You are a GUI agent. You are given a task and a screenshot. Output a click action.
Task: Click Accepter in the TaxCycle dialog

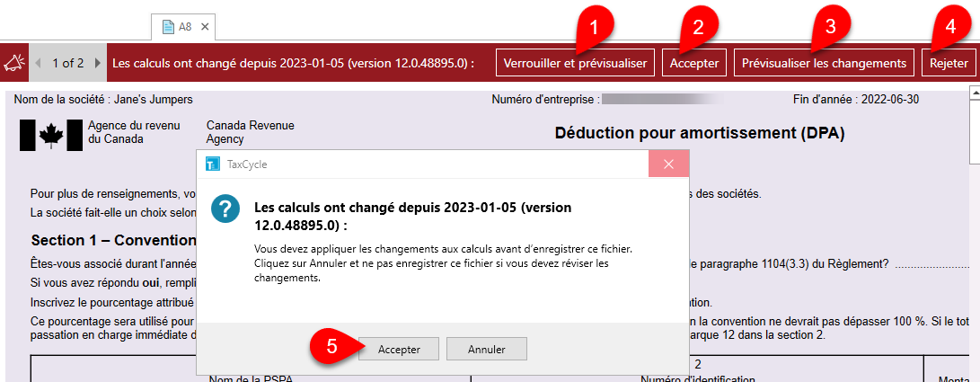pyautogui.click(x=399, y=350)
